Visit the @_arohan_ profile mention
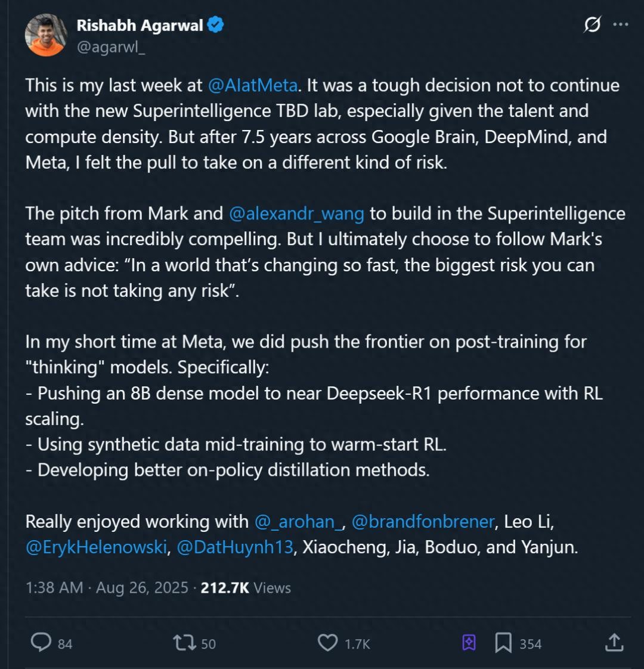The image size is (644, 669). pyautogui.click(x=298, y=522)
